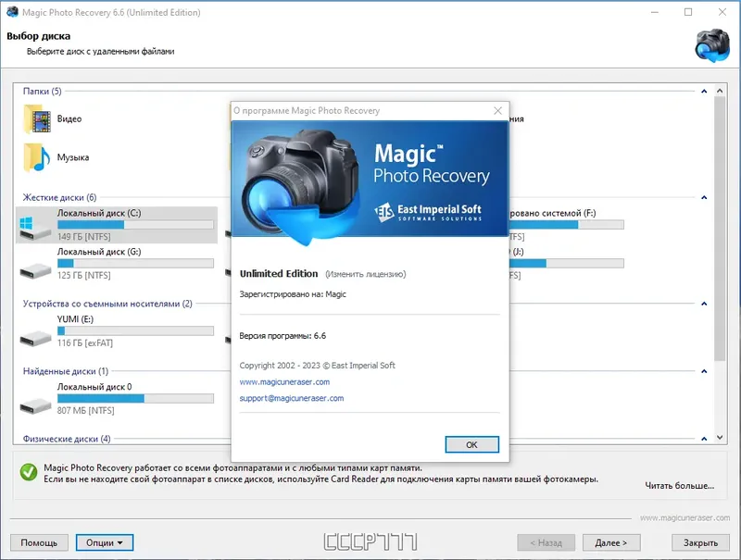The image size is (741, 560).
Task: Select the Локальный диск (G:) drive icon
Action: pyautogui.click(x=35, y=270)
